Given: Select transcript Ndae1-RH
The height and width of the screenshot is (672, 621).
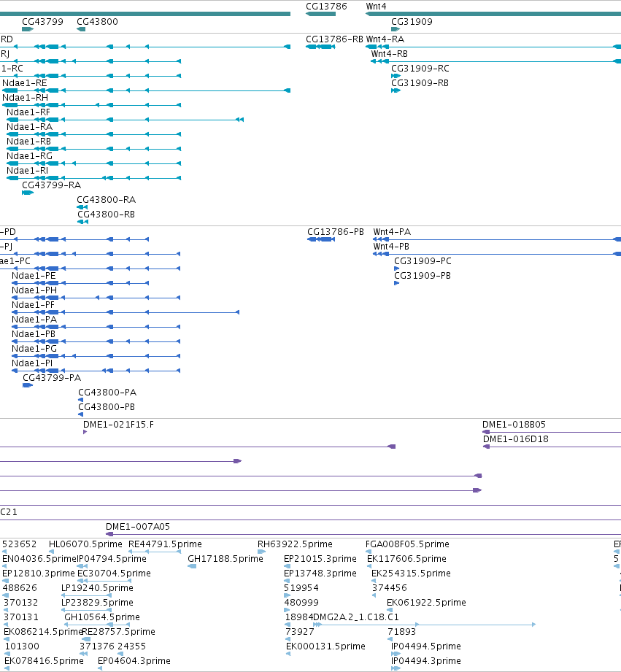Looking at the screenshot, I should point(25,98).
